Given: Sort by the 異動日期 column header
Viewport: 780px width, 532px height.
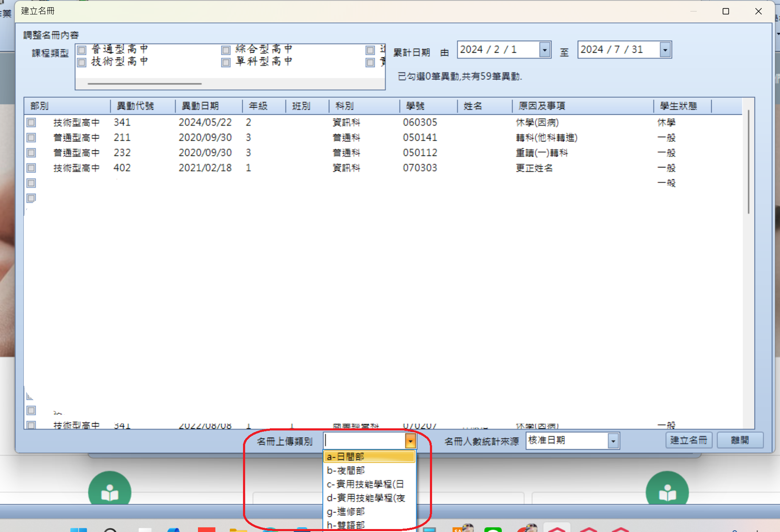Looking at the screenshot, I should click(x=209, y=106).
